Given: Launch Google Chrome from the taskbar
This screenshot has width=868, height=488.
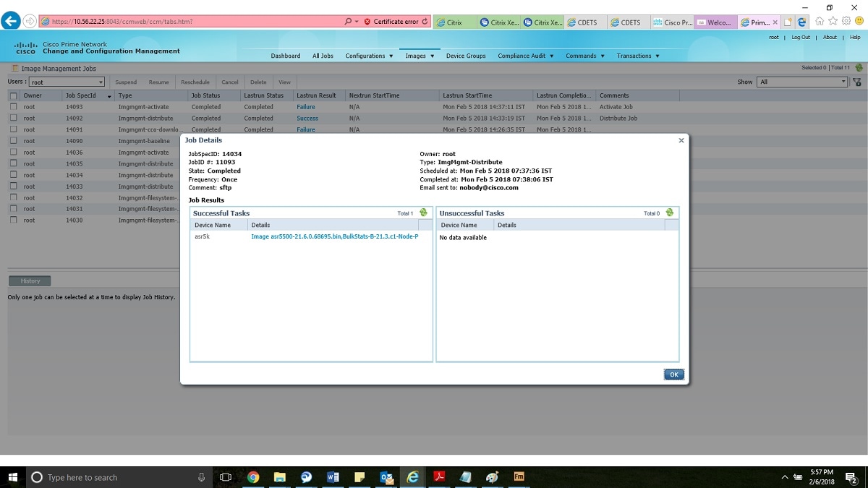Looking at the screenshot, I should click(x=253, y=477).
